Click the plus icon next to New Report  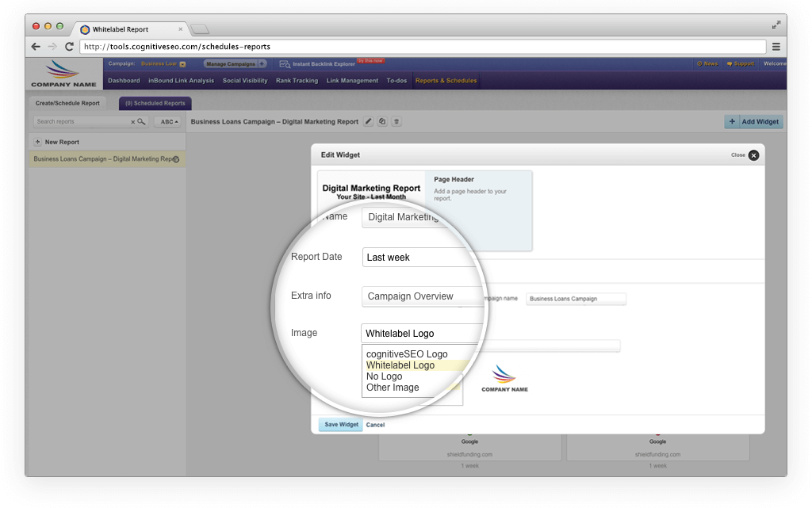point(37,142)
